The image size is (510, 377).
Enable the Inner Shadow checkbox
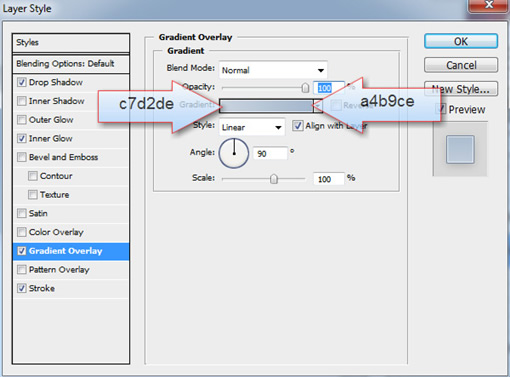point(22,101)
